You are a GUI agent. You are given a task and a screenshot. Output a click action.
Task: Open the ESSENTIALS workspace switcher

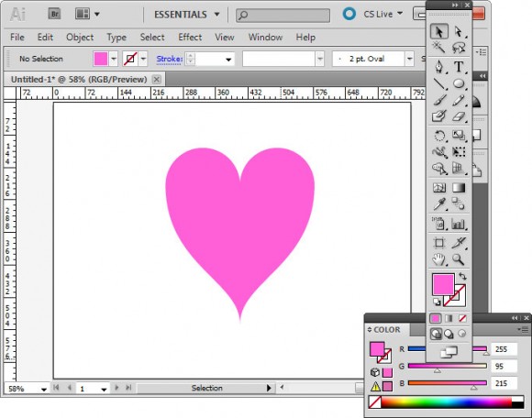point(187,15)
